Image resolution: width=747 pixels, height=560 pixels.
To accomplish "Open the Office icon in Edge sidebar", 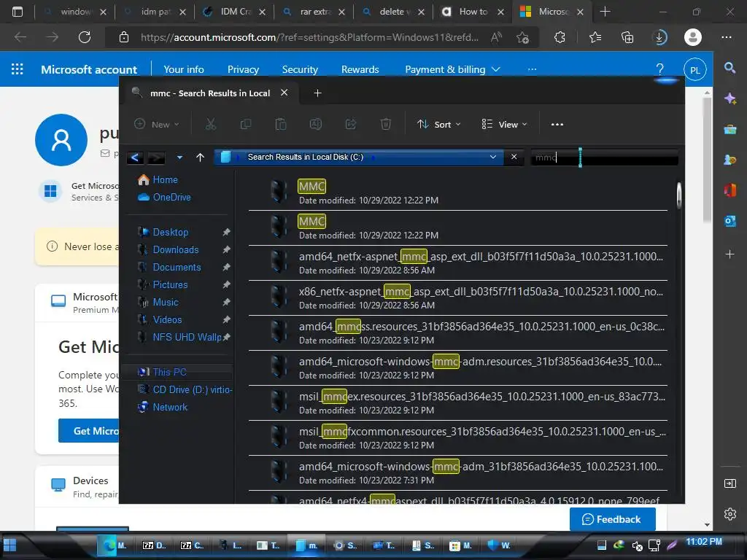I will coord(729,190).
